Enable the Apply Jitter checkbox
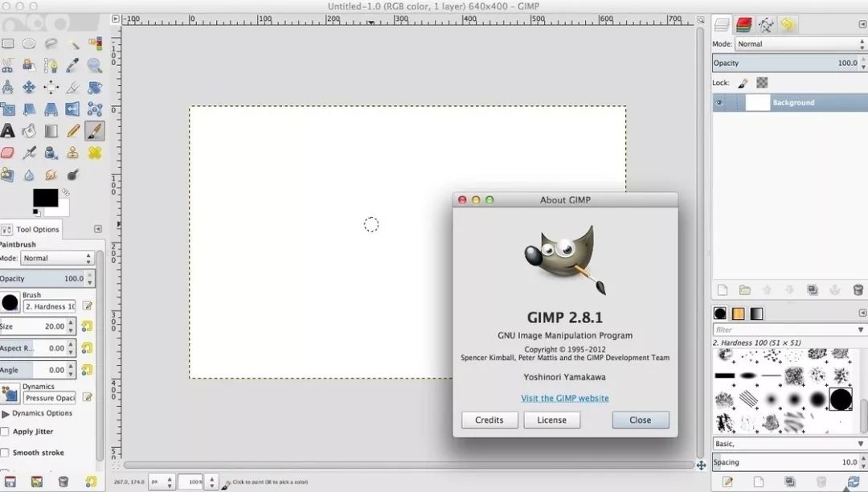This screenshot has width=868, height=492. pos(5,432)
